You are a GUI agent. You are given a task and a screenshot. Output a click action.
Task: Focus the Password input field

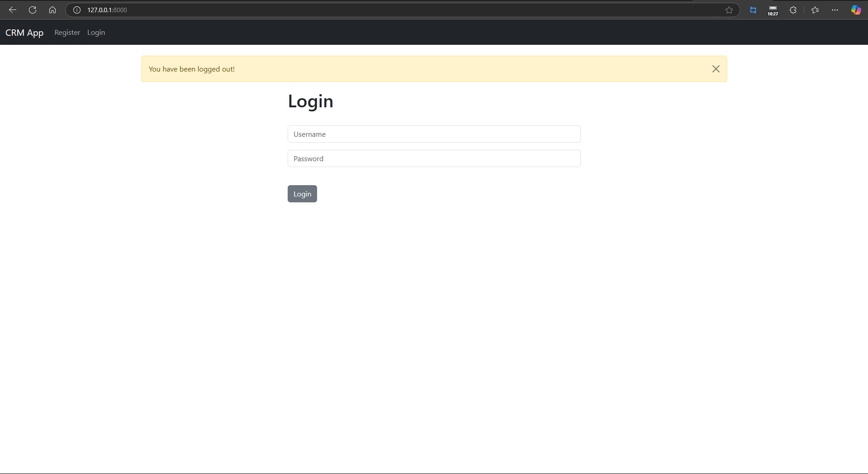434,158
